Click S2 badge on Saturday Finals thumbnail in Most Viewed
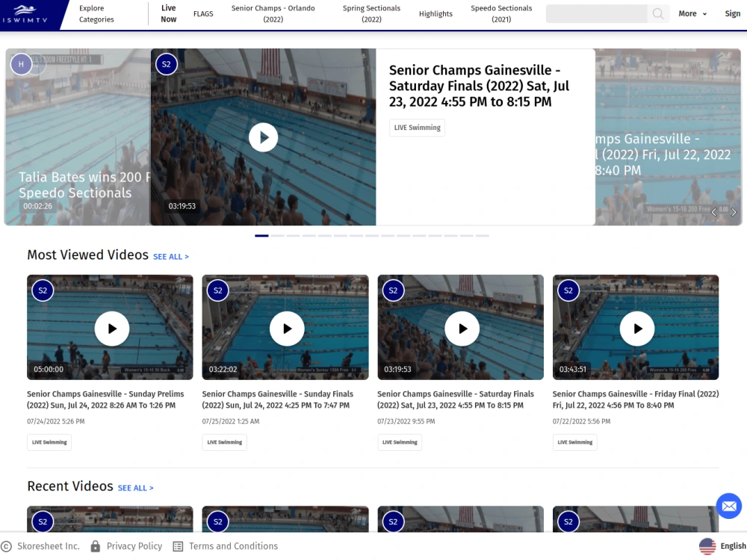 [393, 290]
